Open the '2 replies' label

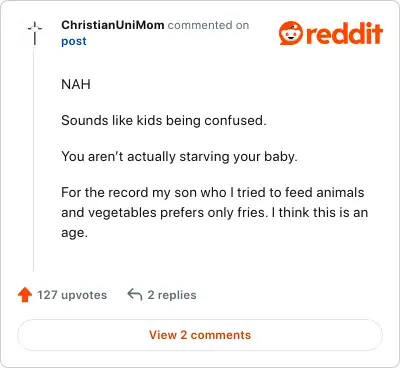[x=172, y=295]
